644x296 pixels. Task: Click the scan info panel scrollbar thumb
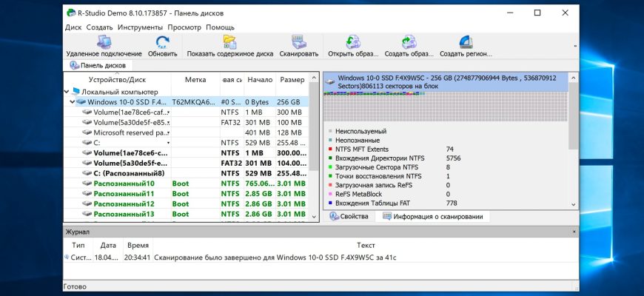pyautogui.click(x=574, y=115)
